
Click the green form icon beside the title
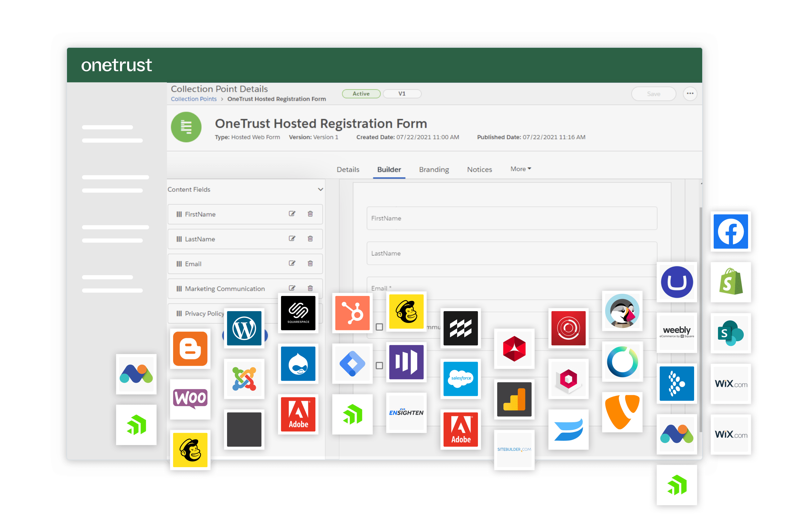pyautogui.click(x=186, y=127)
